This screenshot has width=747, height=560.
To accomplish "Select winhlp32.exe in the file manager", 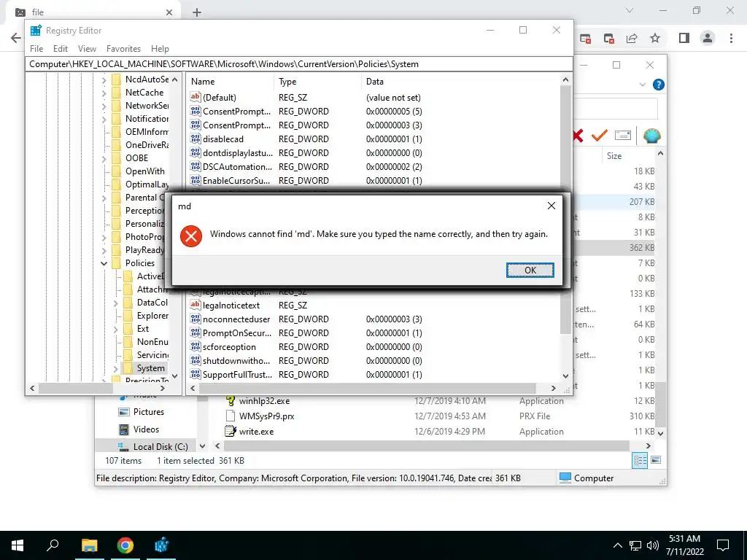I will [x=264, y=401].
